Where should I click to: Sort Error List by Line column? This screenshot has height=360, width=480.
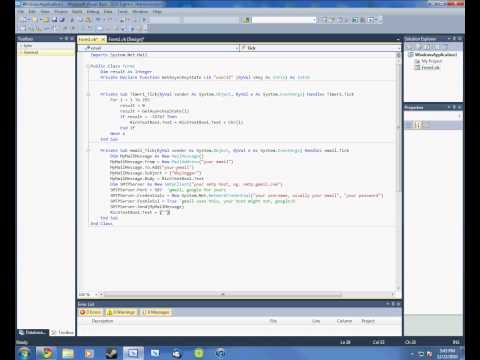(316, 321)
